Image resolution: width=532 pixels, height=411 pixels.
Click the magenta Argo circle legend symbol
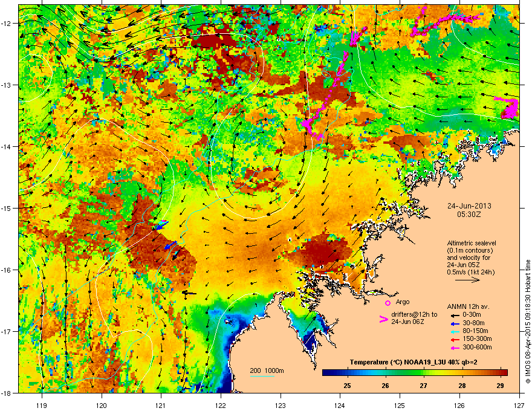pos(388,303)
